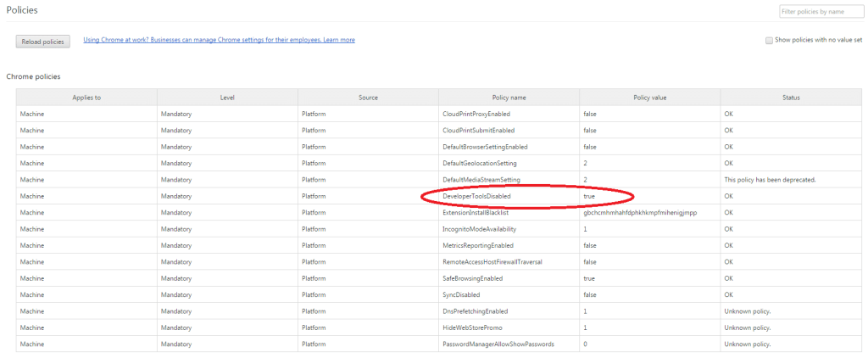Select the SafeBrowsingEnabled policy name

473,278
